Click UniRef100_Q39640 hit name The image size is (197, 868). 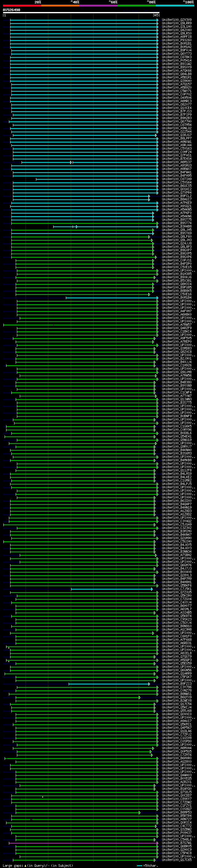coord(177,81)
